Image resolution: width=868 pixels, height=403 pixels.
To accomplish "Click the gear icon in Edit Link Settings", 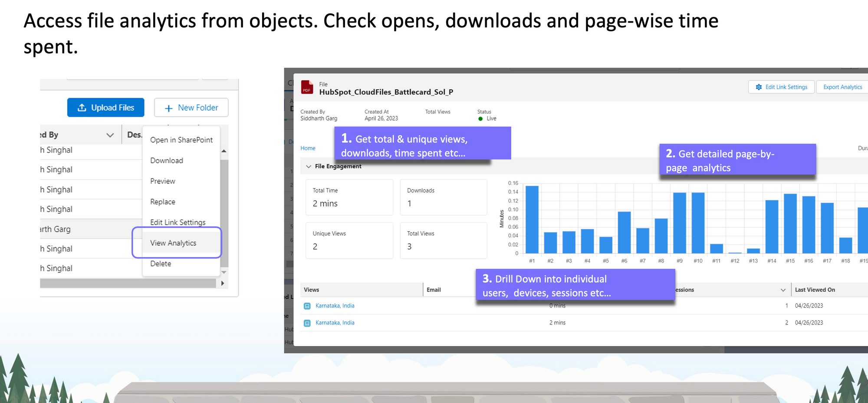I will (x=759, y=87).
